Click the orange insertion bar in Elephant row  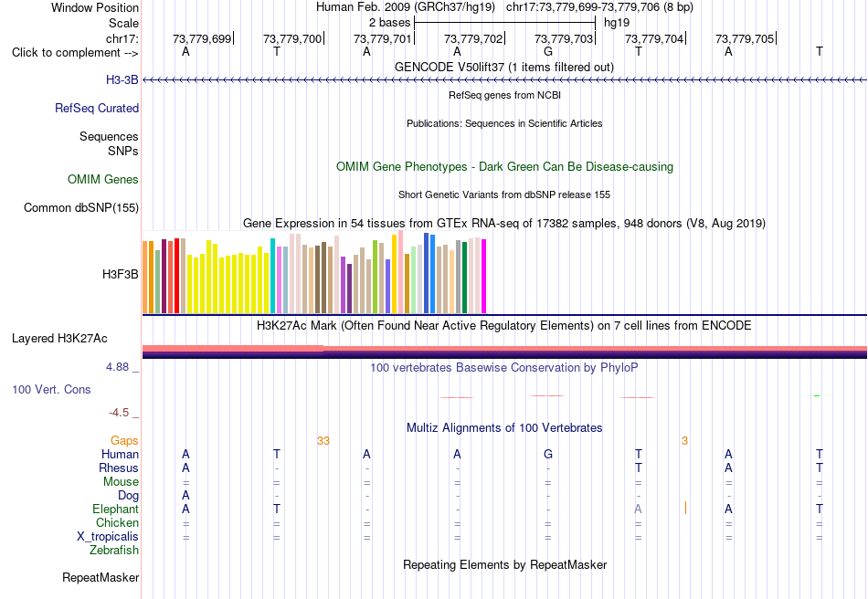tap(685, 508)
